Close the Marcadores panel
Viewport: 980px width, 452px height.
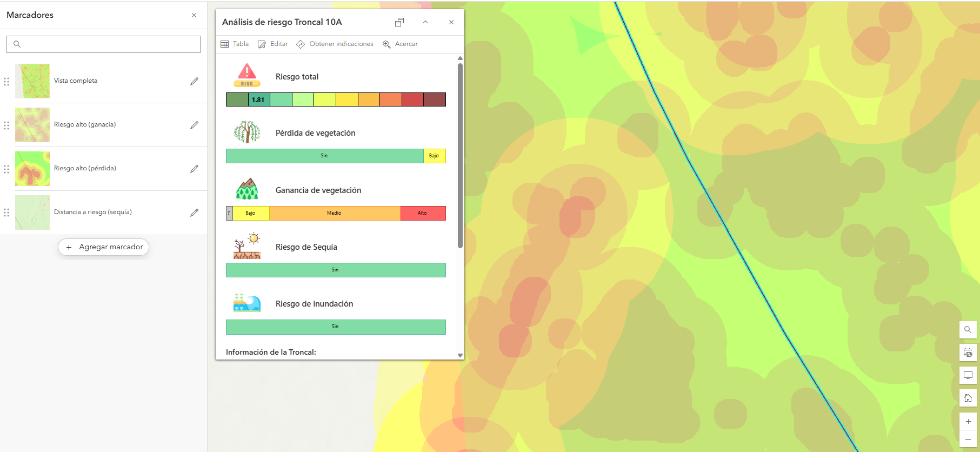coord(194,15)
